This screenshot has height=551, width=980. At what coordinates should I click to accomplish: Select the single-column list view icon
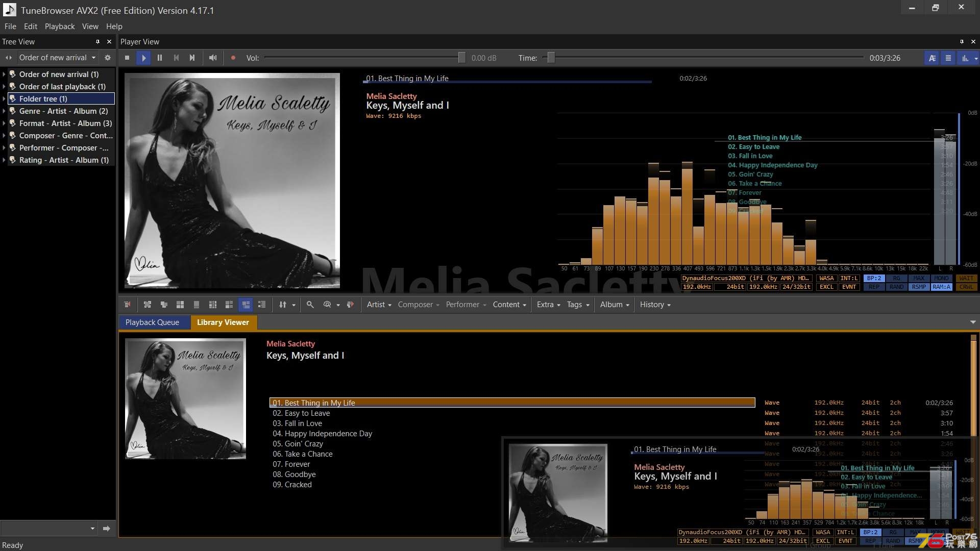[x=197, y=305]
